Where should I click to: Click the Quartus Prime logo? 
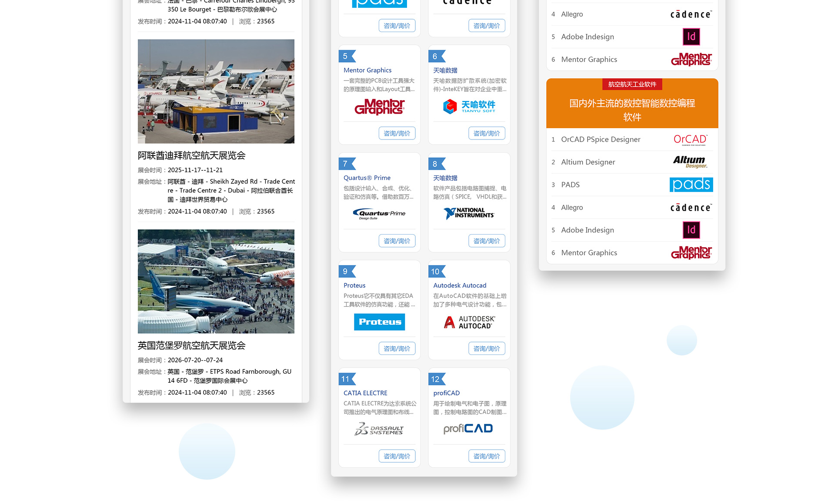[379, 214]
